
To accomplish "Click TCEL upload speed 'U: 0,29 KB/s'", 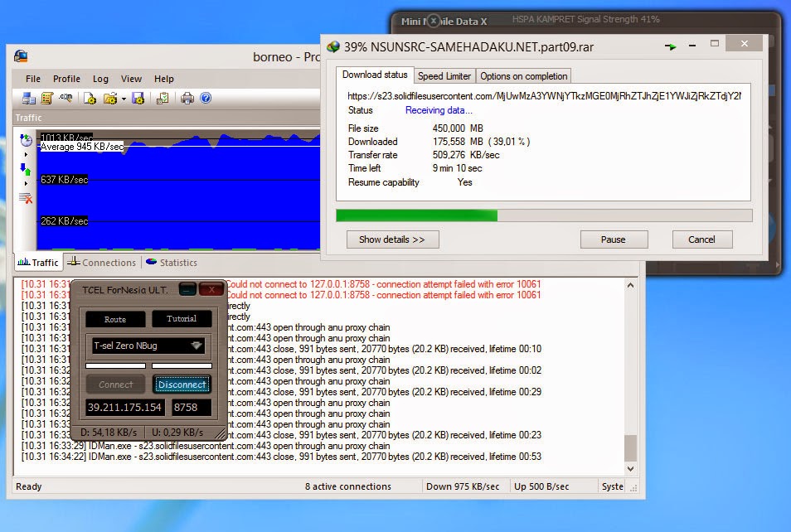I will tap(177, 433).
